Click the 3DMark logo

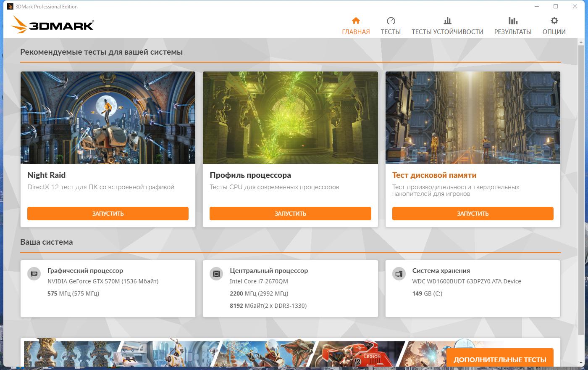point(52,25)
